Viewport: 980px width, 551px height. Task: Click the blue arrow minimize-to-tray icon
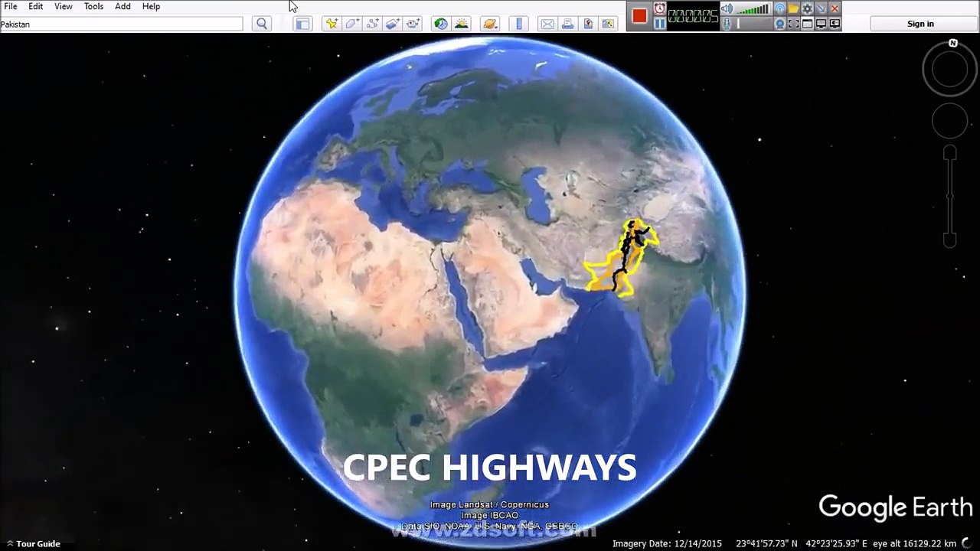(x=821, y=8)
